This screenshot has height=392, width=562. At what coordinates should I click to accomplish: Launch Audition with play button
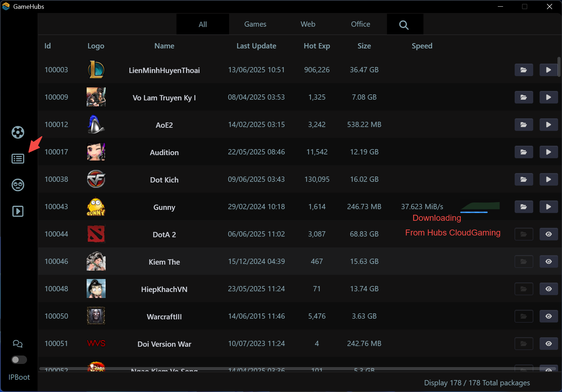(x=548, y=152)
